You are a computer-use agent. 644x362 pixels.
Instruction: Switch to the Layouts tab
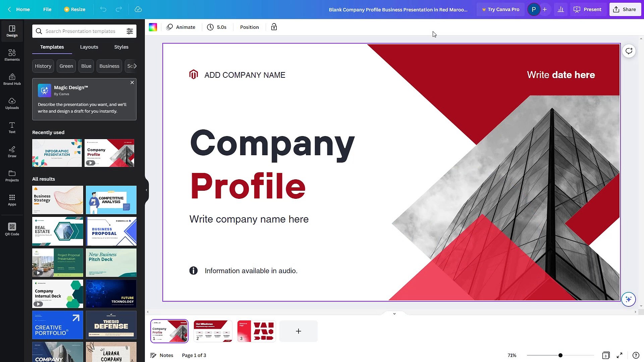pos(89,47)
